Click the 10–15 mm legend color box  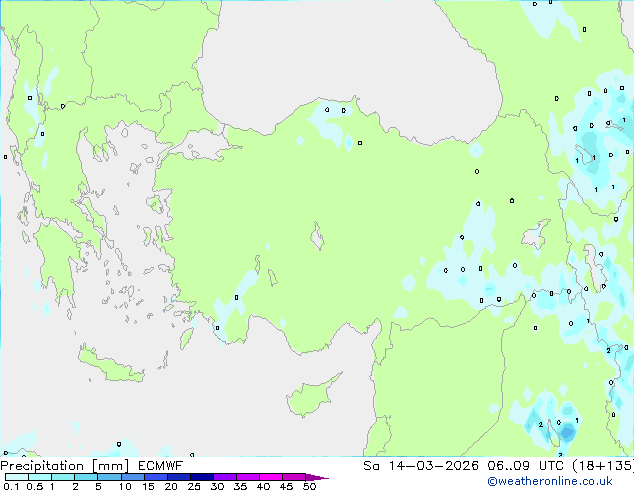[x=132, y=477]
